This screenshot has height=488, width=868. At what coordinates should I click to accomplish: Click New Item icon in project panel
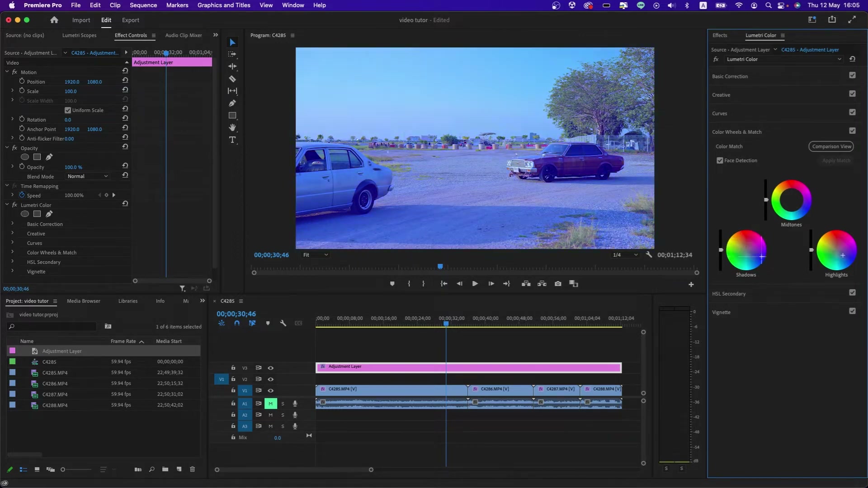tap(179, 469)
